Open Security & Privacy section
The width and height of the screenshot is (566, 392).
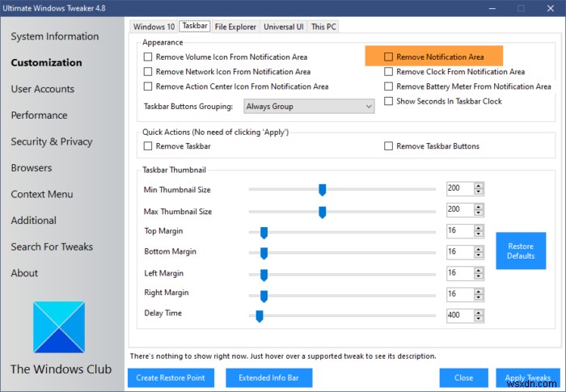tap(52, 142)
